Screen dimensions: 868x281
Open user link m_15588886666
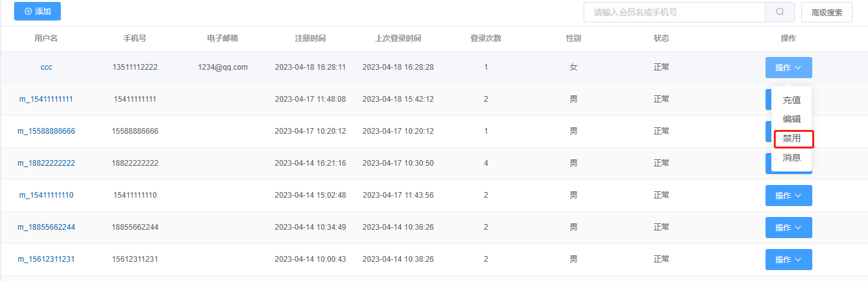coord(46,131)
